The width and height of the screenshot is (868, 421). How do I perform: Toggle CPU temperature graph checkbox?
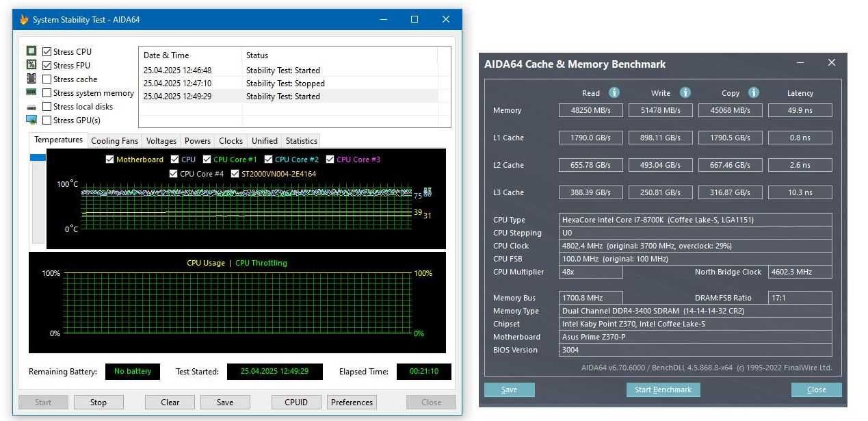pos(174,160)
